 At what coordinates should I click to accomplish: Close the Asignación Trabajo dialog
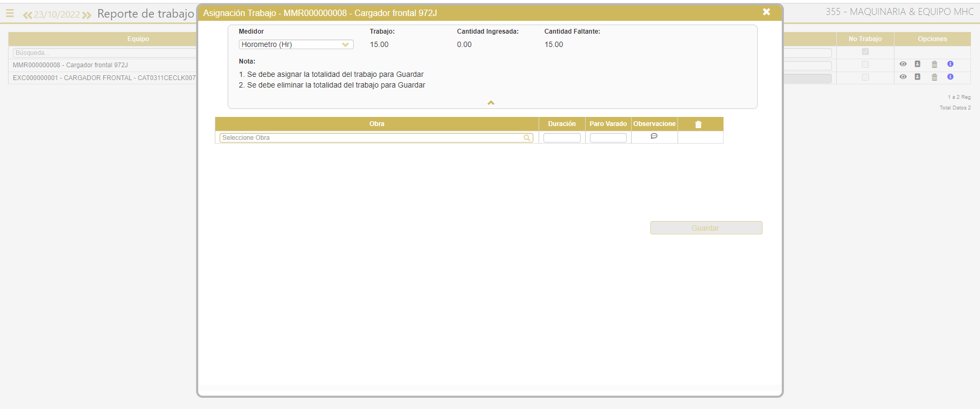point(766,12)
